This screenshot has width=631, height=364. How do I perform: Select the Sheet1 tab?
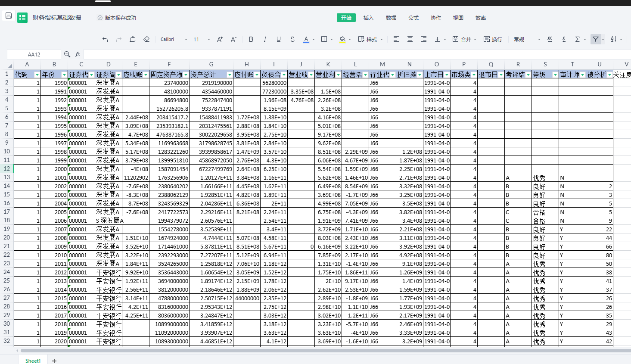tap(33, 361)
